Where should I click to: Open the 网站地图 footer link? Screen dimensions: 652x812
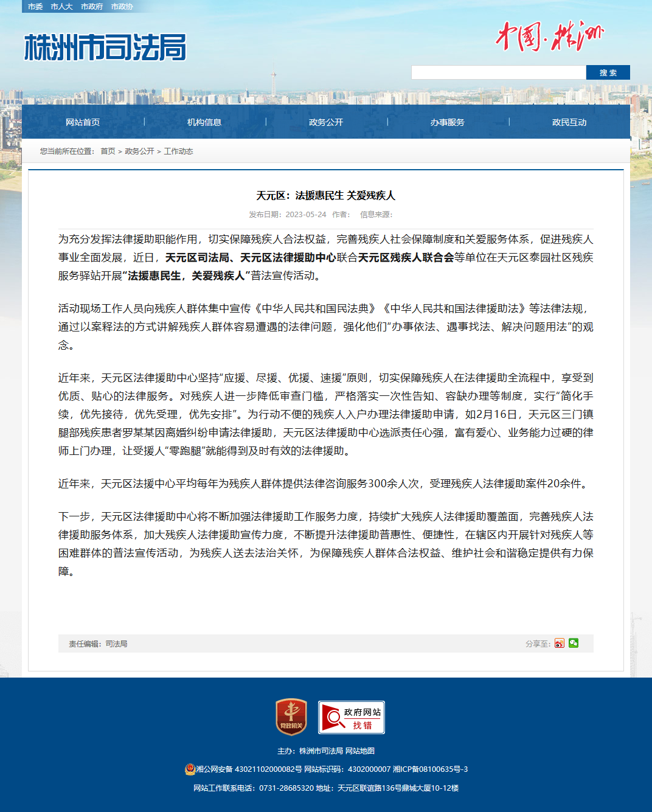(360, 751)
